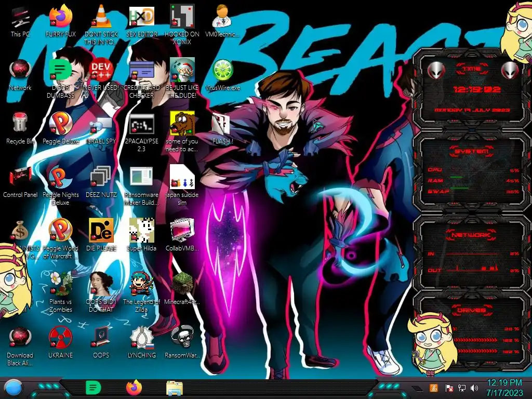Click the Java tray icon

point(434,388)
